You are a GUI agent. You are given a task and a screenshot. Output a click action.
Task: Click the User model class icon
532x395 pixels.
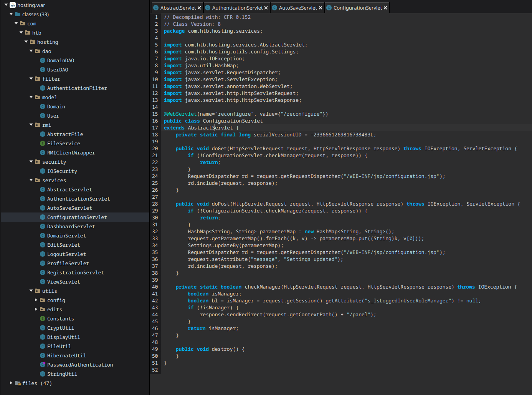(x=43, y=116)
